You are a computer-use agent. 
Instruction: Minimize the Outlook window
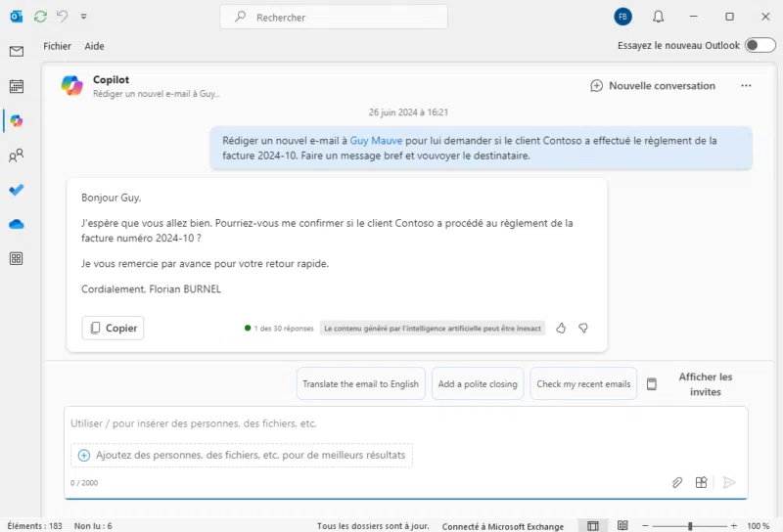click(694, 17)
